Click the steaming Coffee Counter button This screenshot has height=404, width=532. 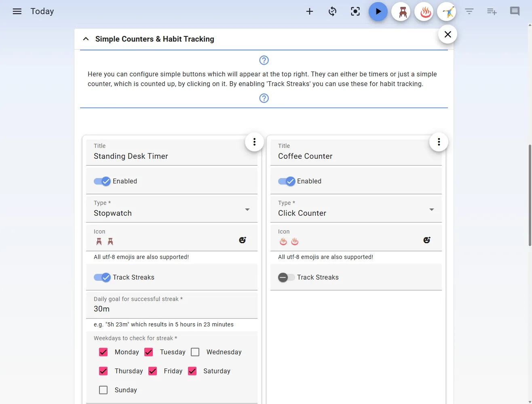(x=424, y=12)
